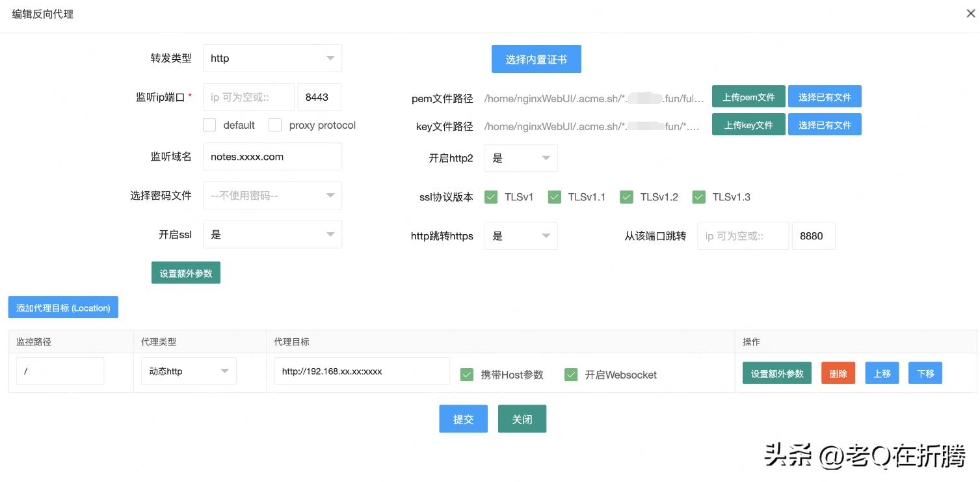启用proxy protocol选项
This screenshot has width=980, height=482.
coord(275,125)
